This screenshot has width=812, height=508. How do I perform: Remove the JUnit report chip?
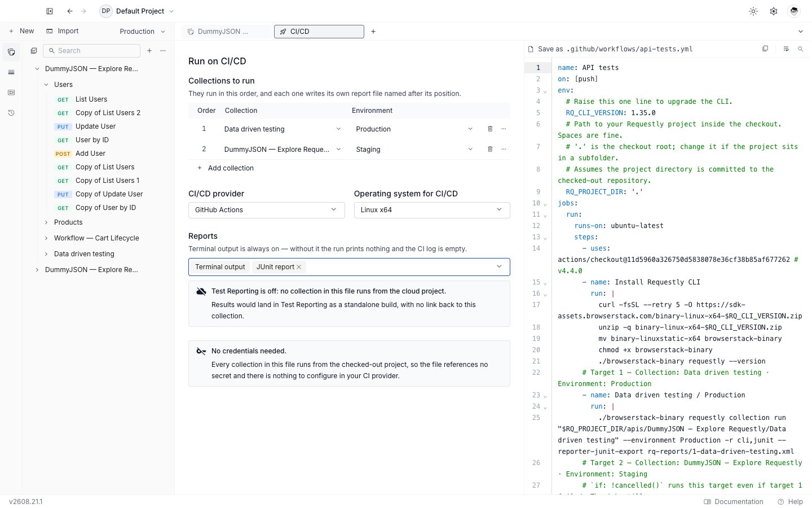(x=299, y=267)
